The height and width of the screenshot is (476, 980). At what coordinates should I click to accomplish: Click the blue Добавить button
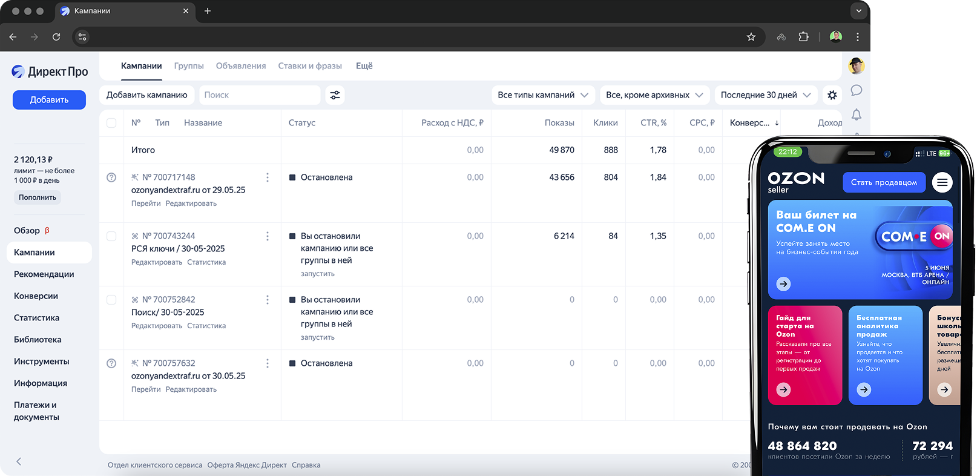tap(49, 100)
